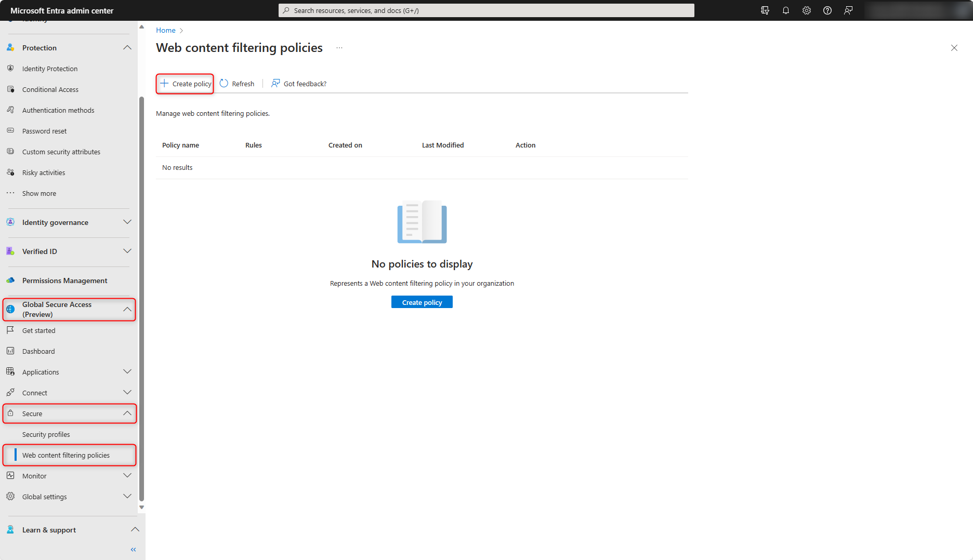Screen dimensions: 973x560
Task: Open the help menu icon
Action: pos(827,10)
